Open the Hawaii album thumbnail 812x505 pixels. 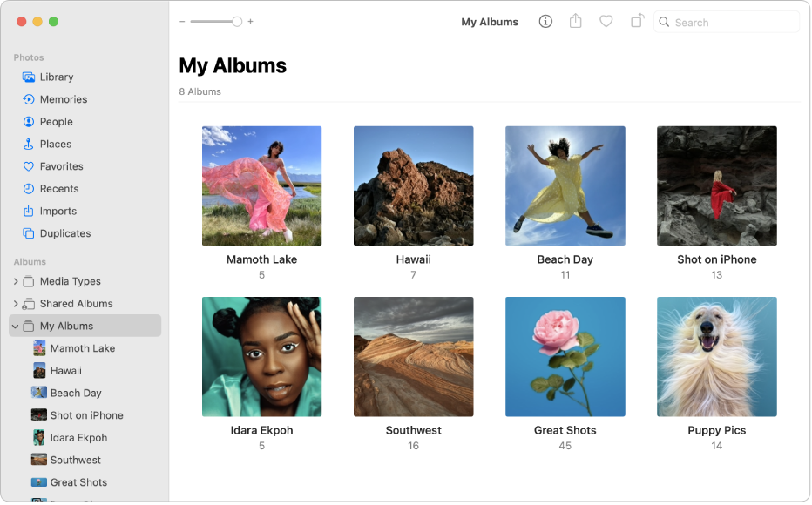point(413,185)
